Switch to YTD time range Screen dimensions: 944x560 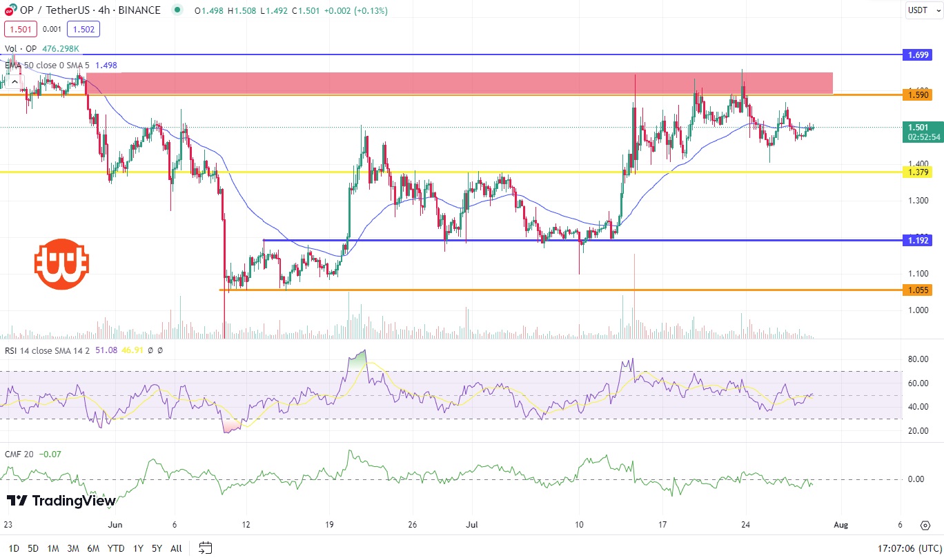pyautogui.click(x=117, y=548)
